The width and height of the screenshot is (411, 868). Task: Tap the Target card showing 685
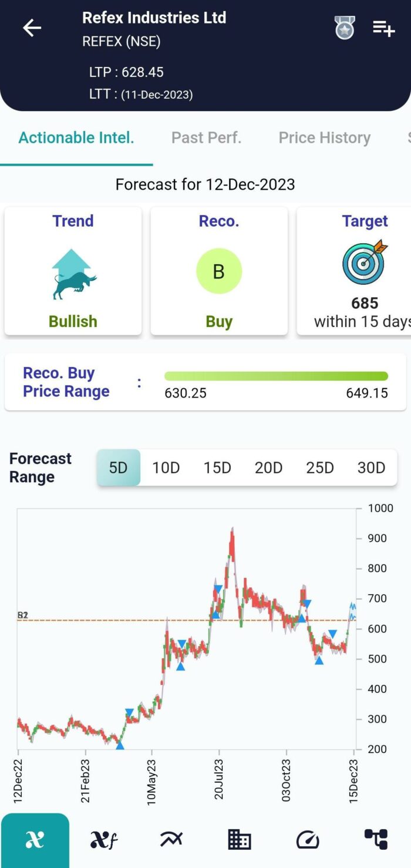pyautogui.click(x=365, y=271)
